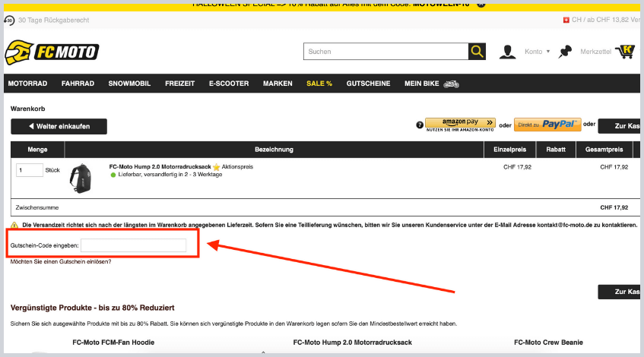Viewport: 644px width, 357px height.
Task: Focus the Suchen search field
Action: 386,52
